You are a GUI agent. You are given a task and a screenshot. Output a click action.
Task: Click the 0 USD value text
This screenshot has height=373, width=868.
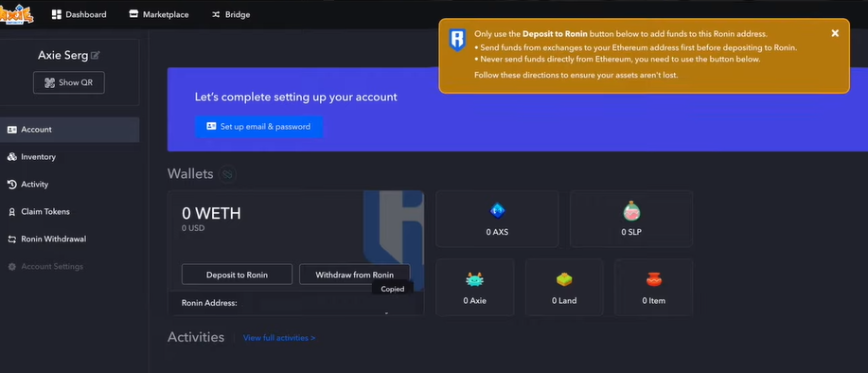pyautogui.click(x=193, y=228)
